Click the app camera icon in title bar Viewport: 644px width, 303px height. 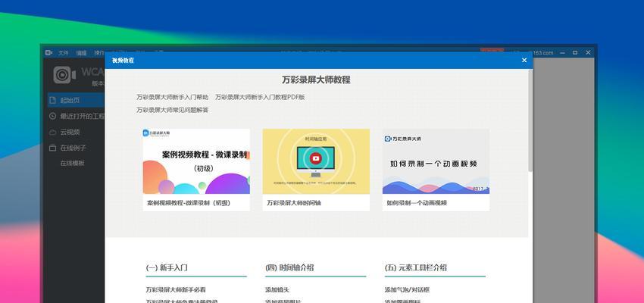click(x=49, y=52)
